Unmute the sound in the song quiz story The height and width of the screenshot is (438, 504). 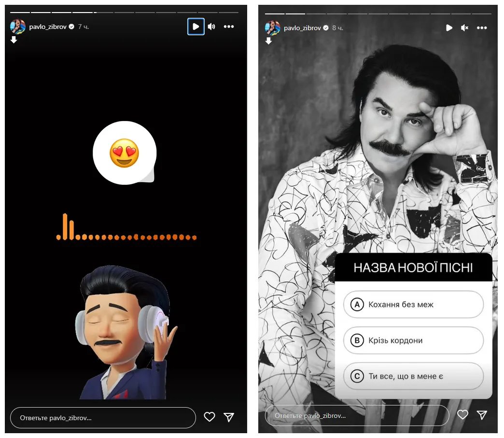pyautogui.click(x=464, y=28)
